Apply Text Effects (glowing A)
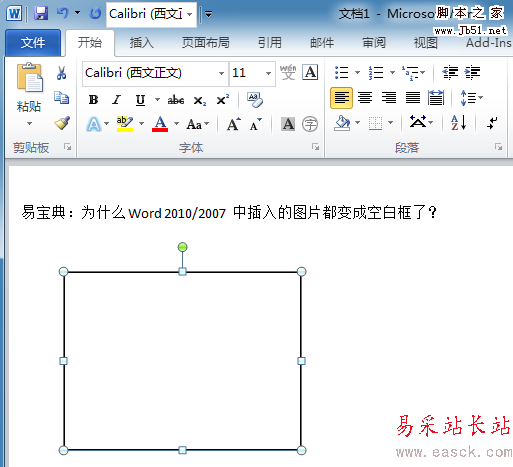 point(94,124)
